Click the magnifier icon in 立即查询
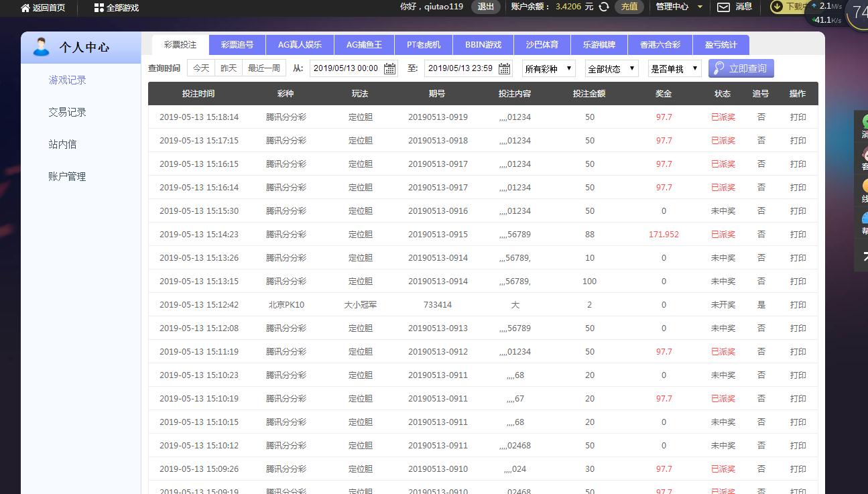The width and height of the screenshot is (868, 494). point(719,68)
